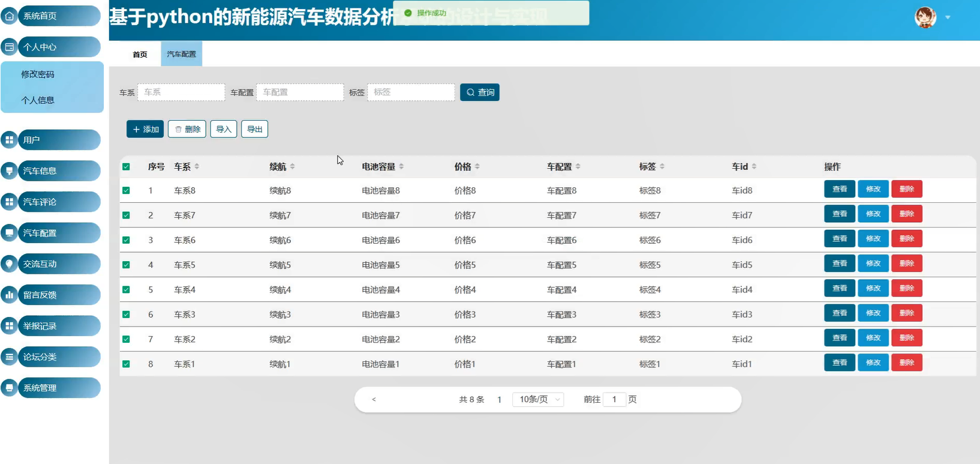Click the icon beside 系统管理
The height and width of the screenshot is (464, 980).
(x=9, y=388)
